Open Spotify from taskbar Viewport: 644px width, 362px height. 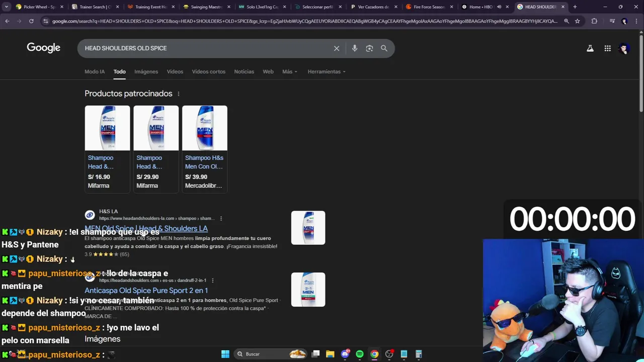[360, 354]
